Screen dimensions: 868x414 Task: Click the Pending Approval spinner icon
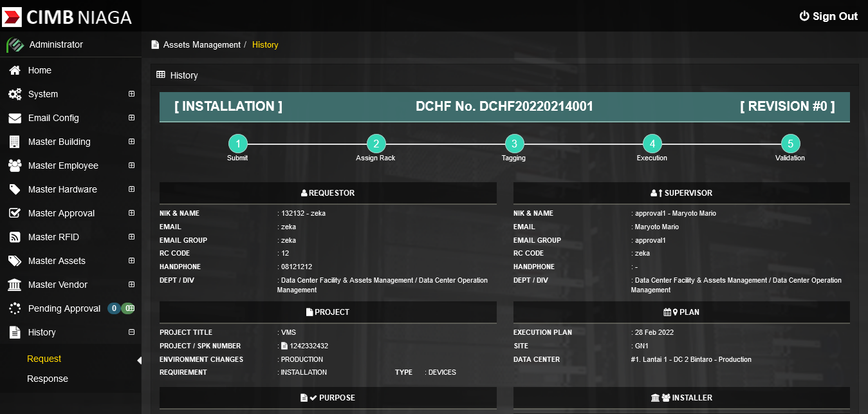(14, 308)
